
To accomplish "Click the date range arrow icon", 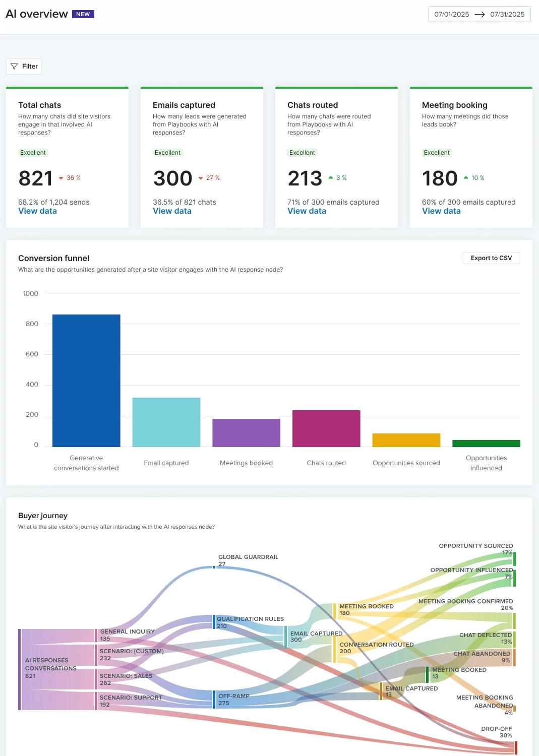I will point(480,15).
